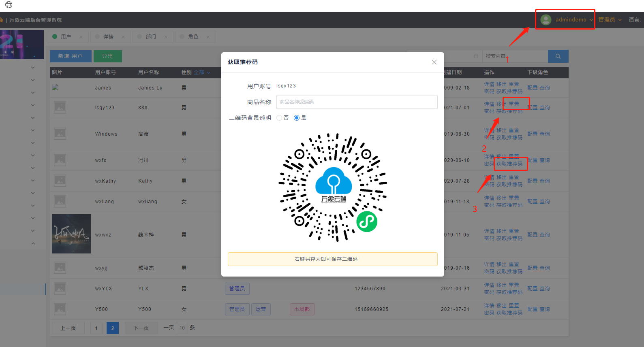Click the admindemo avatar icon
Viewport: 644px width, 347px height.
[546, 19]
